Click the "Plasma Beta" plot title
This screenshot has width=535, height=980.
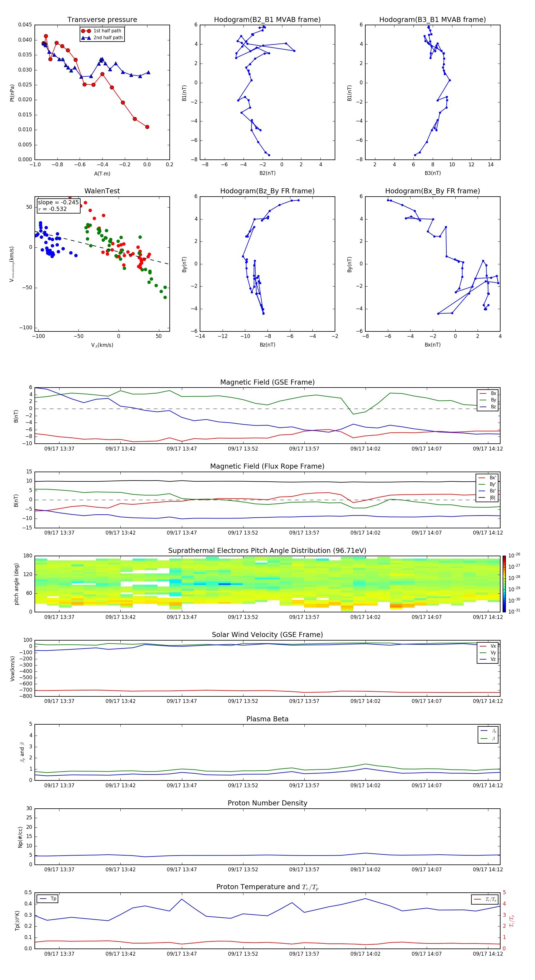tap(267, 719)
